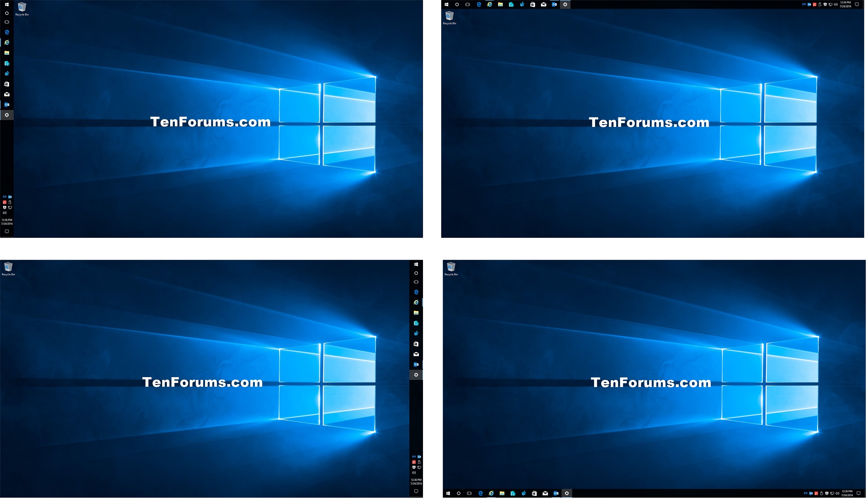The height and width of the screenshot is (501, 868).
Task: Launch Internet Explorer from the bottom taskbar
Action: pyautogui.click(x=491, y=493)
